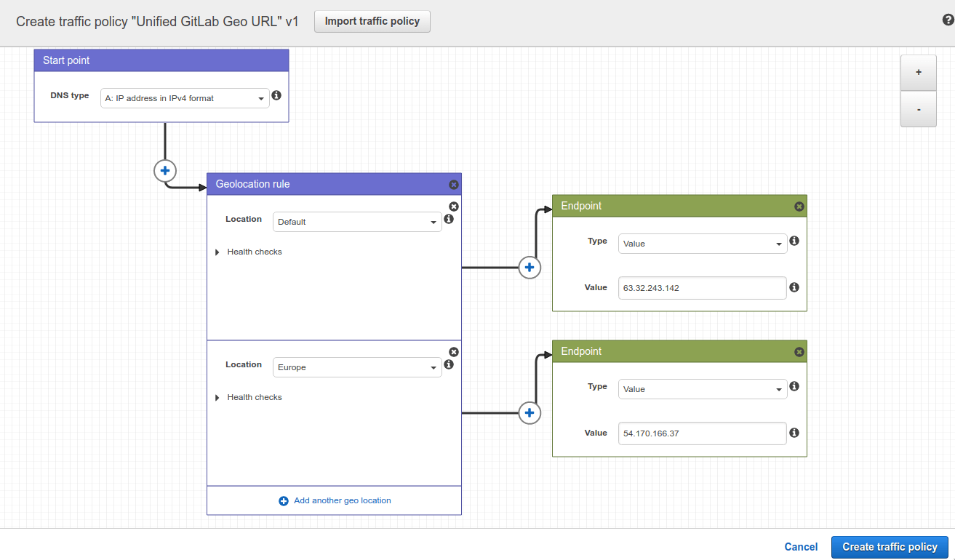Click Import traffic policy

pyautogui.click(x=372, y=21)
